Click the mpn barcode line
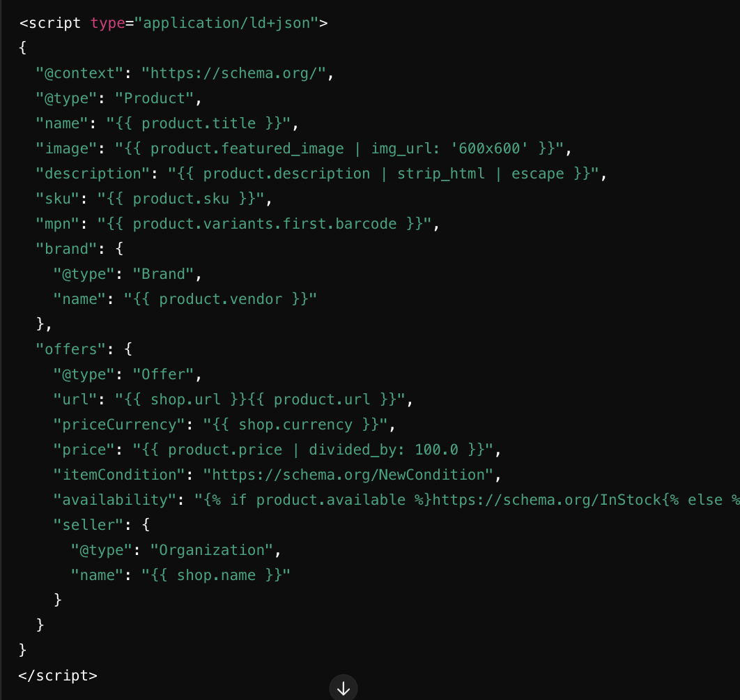This screenshot has width=740, height=700. coord(238,223)
